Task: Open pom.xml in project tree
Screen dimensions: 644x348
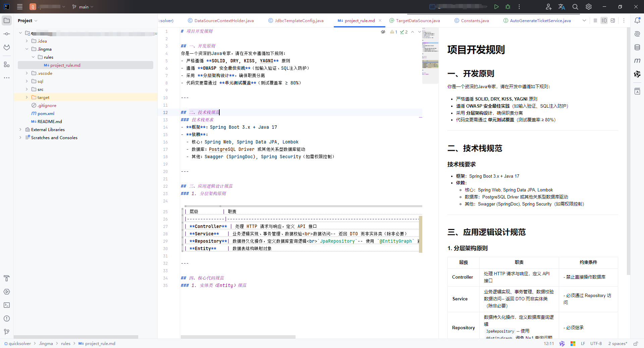Action: pos(46,113)
